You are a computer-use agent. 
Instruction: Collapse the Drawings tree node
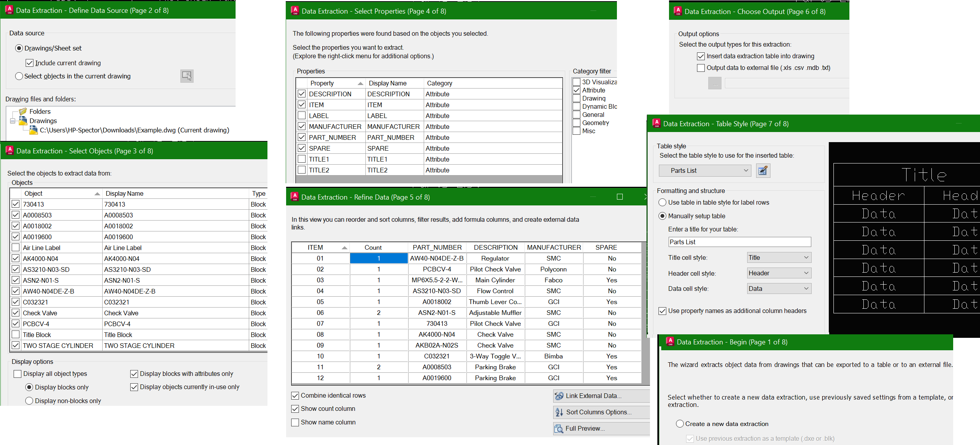(x=13, y=121)
